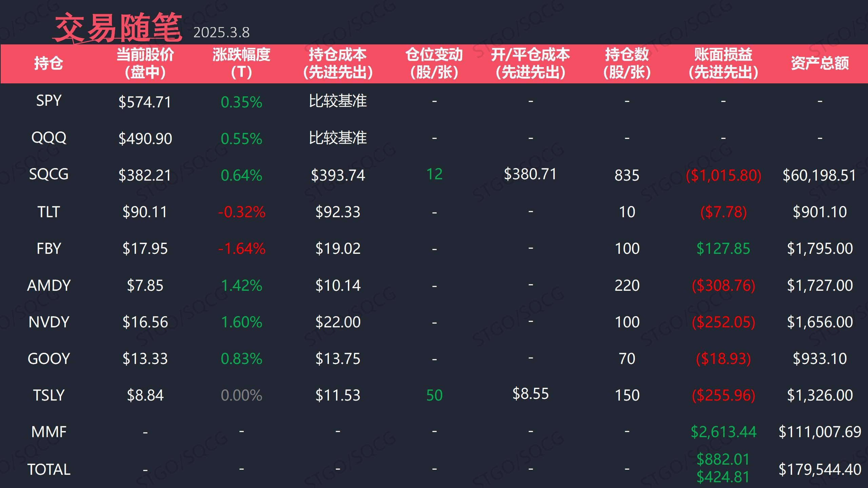
Task: Select SQCG position change value 12
Action: coord(434,174)
